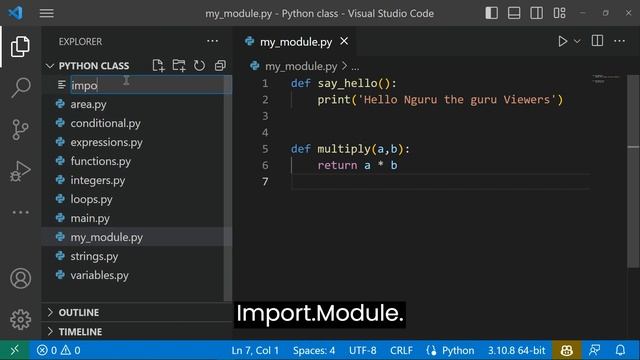Create a new file in Python Class
The width and height of the screenshot is (640, 360).
point(158,66)
